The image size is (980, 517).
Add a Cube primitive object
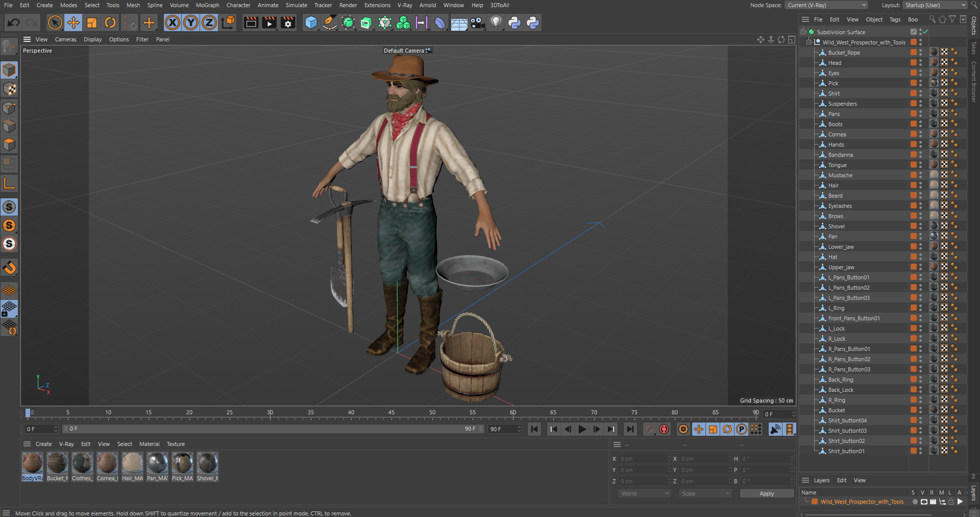click(311, 22)
